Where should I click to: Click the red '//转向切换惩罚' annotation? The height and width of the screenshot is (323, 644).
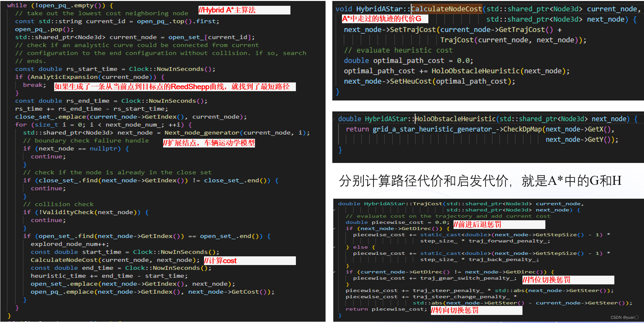pos(455,310)
